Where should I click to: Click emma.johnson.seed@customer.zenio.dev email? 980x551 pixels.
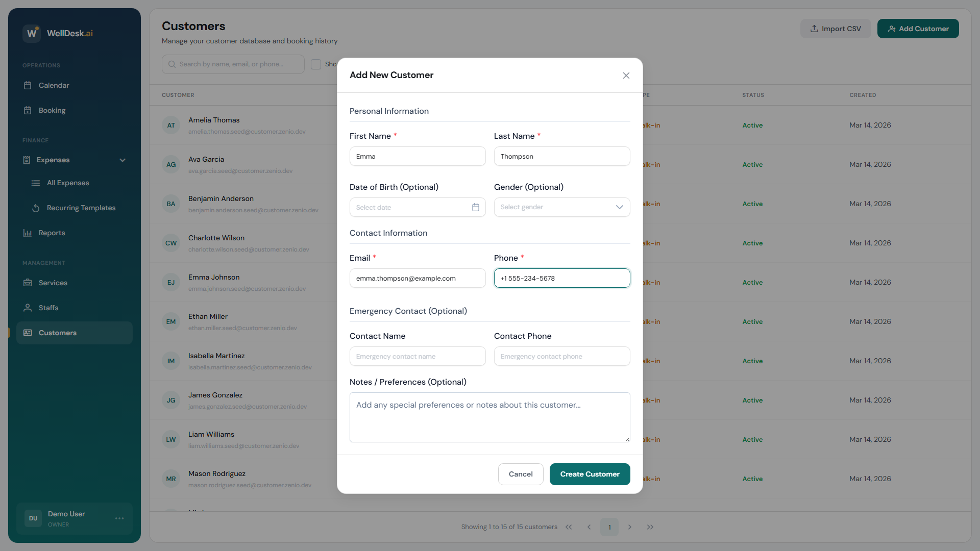click(247, 289)
